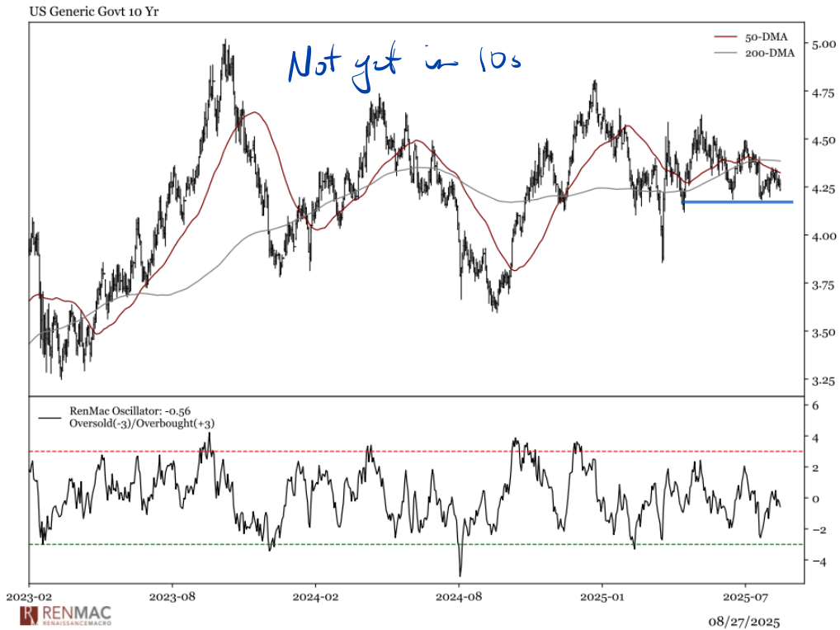Click the blue horizontal support line
840x630 pixels.
738,201
